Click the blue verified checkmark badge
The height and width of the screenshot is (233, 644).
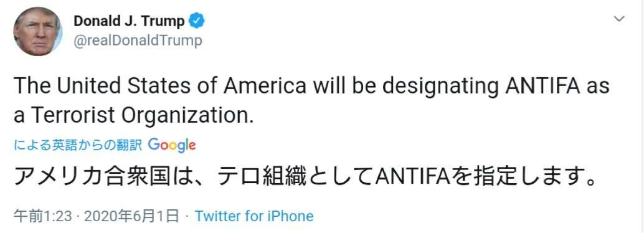click(196, 21)
